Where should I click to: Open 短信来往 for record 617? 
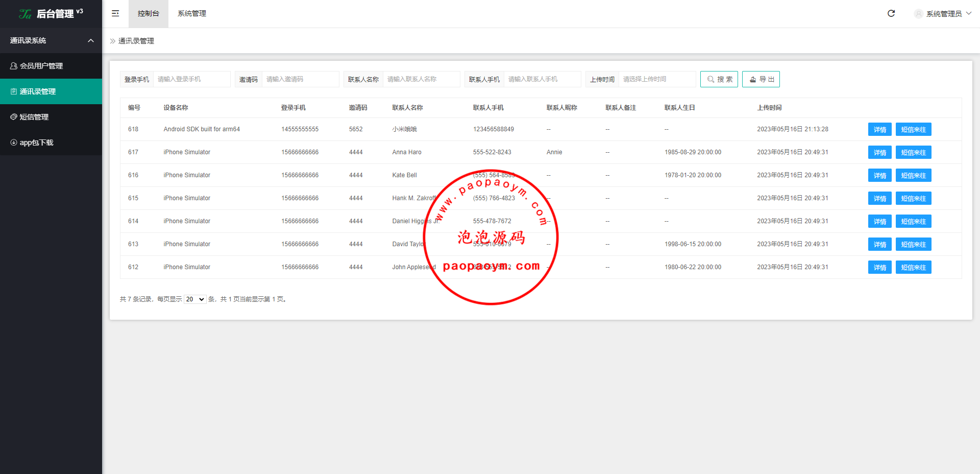(913, 152)
